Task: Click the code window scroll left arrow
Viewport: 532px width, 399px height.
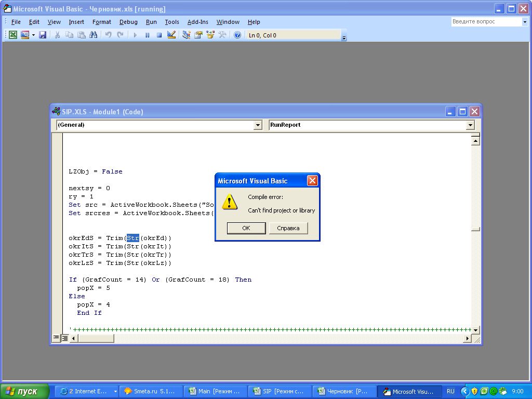Action: click(x=74, y=338)
